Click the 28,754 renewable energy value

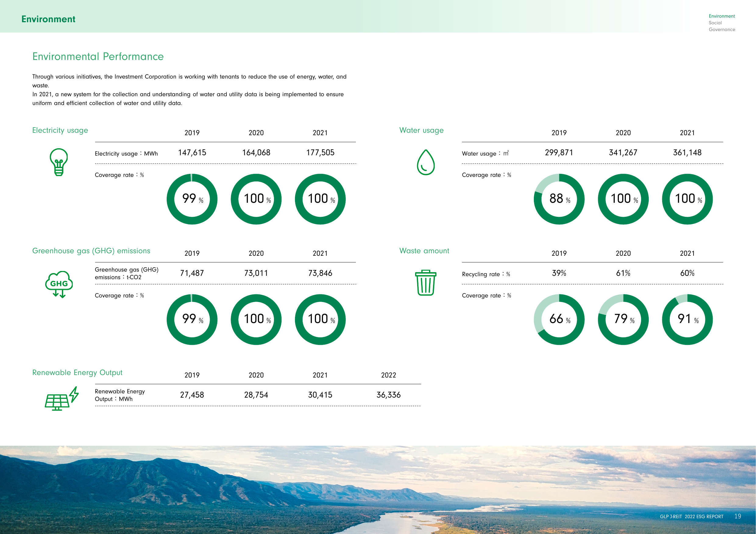256,395
